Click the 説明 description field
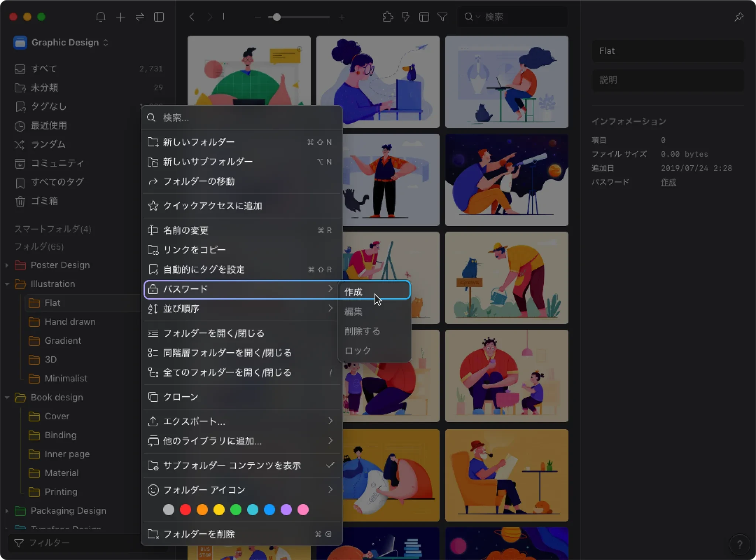 668,80
